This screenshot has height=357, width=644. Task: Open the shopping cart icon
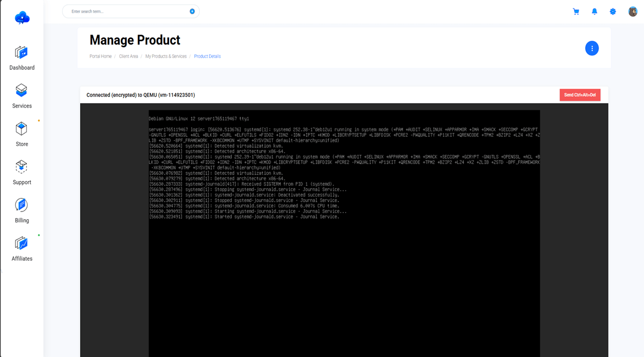(576, 11)
